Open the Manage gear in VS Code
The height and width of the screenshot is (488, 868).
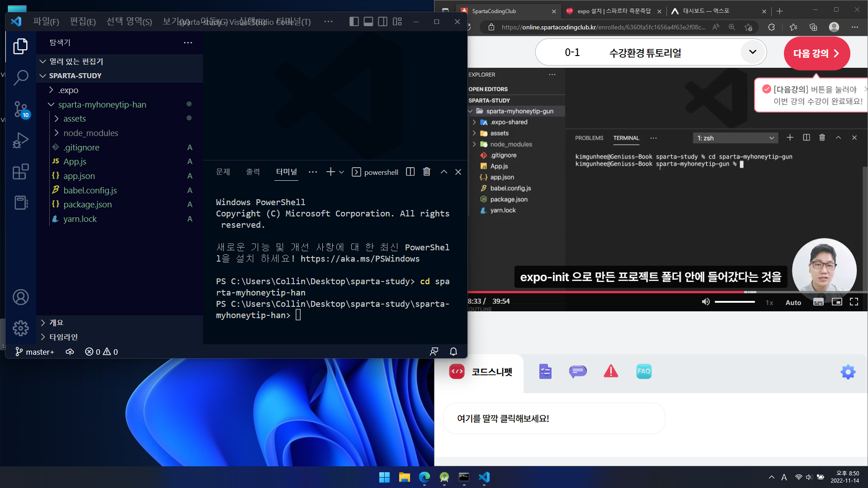click(20, 328)
